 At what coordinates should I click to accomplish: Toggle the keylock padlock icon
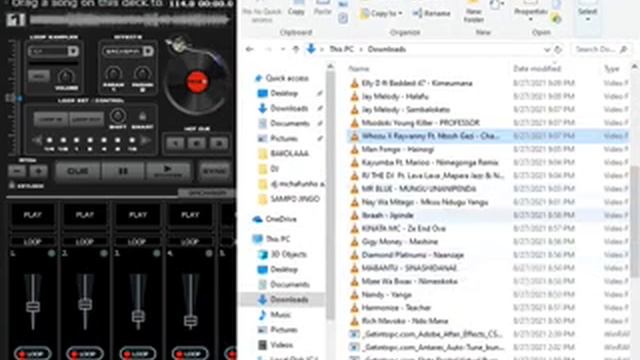point(11,185)
